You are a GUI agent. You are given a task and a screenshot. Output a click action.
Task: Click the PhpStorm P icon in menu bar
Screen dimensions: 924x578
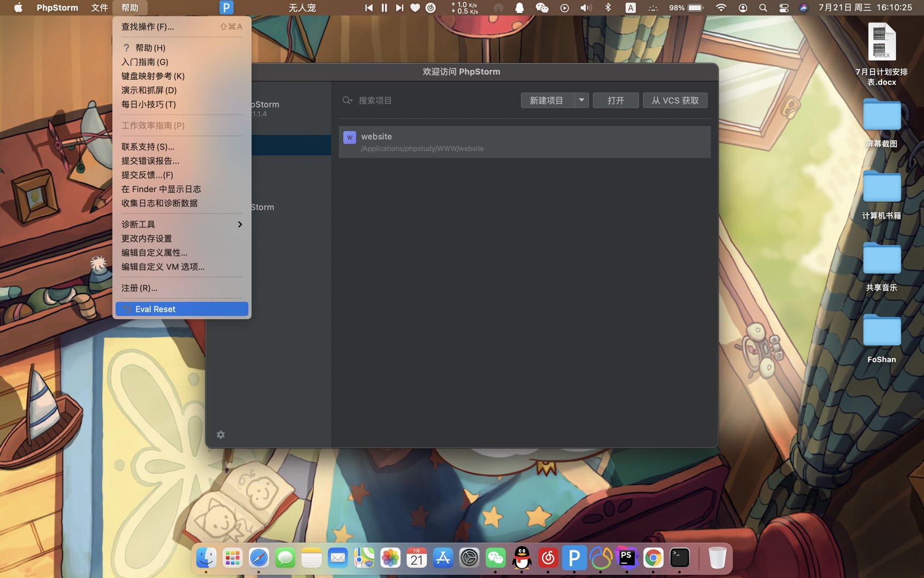click(x=226, y=7)
